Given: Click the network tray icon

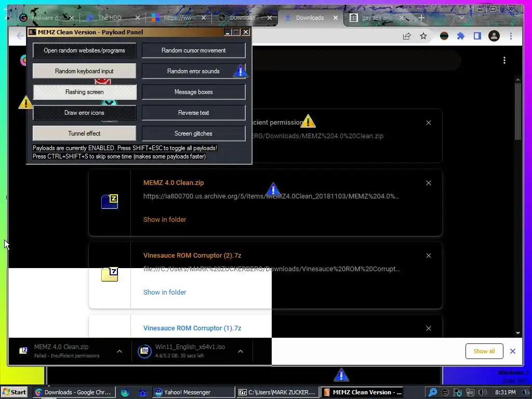Looking at the screenshot, I should pyautogui.click(x=470, y=392).
